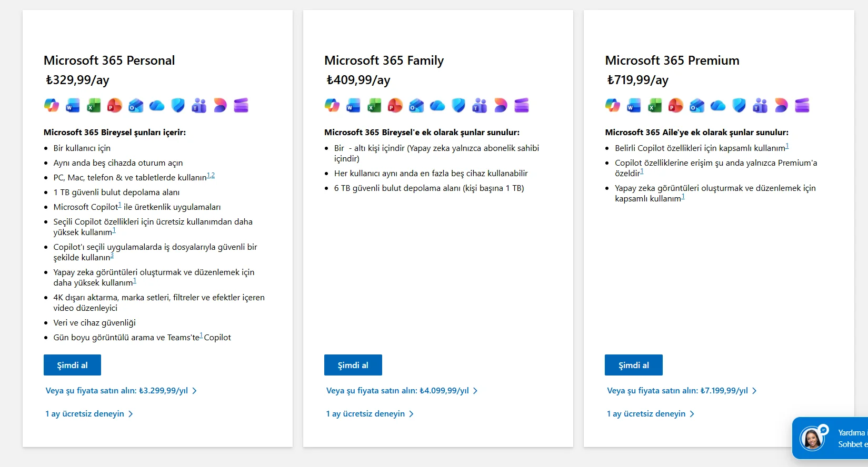Screen dimensions: 868x467
Task: Open the Premium yearly purchase link ₺7.199,99/yıl
Action: point(682,391)
